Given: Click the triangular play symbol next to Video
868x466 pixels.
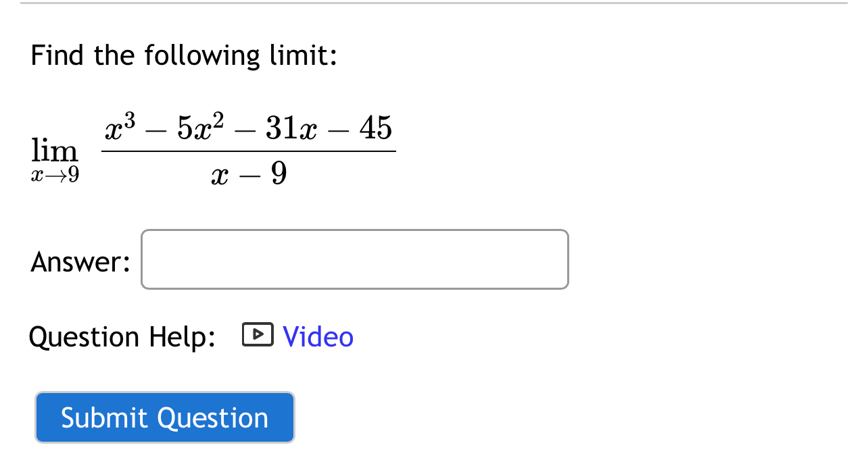Looking at the screenshot, I should [x=258, y=334].
